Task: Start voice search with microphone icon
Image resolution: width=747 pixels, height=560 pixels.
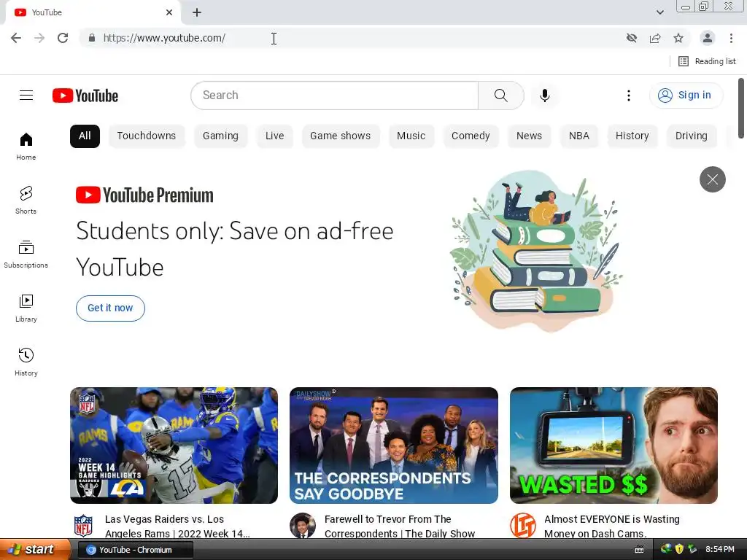Action: pyautogui.click(x=544, y=96)
